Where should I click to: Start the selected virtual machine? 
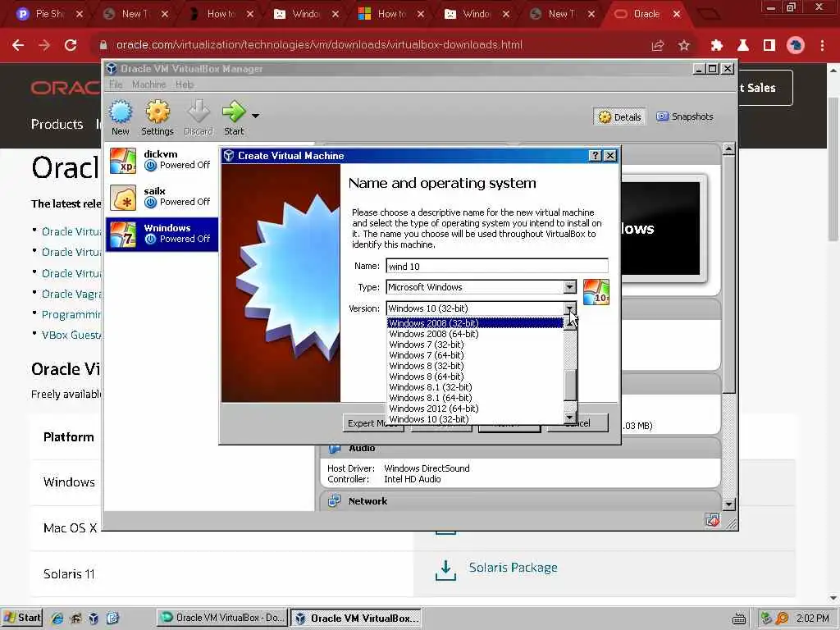click(x=234, y=117)
